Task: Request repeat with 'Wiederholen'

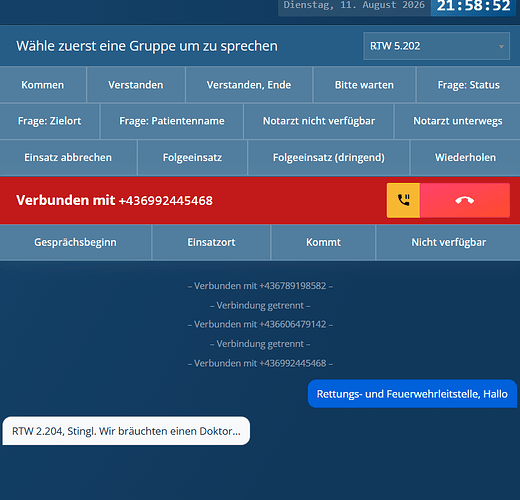Action: pos(465,157)
